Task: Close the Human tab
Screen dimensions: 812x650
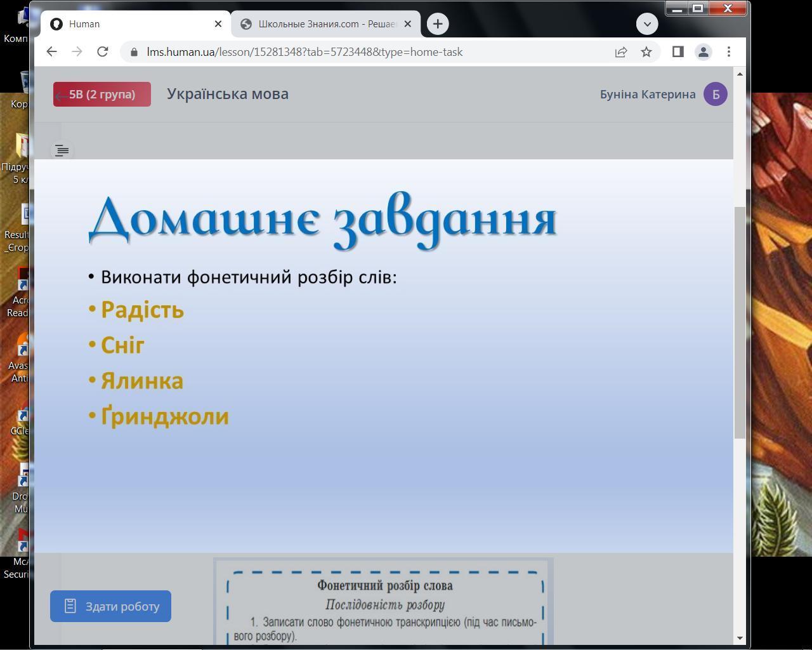Action: pyautogui.click(x=218, y=24)
